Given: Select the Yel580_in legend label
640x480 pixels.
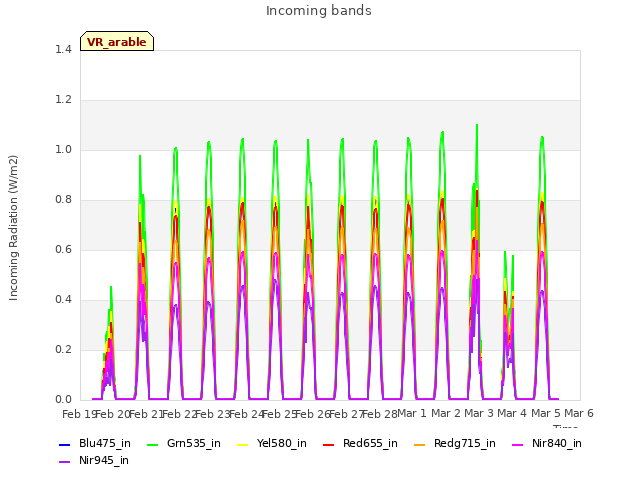Looking at the screenshot, I should (x=282, y=443).
